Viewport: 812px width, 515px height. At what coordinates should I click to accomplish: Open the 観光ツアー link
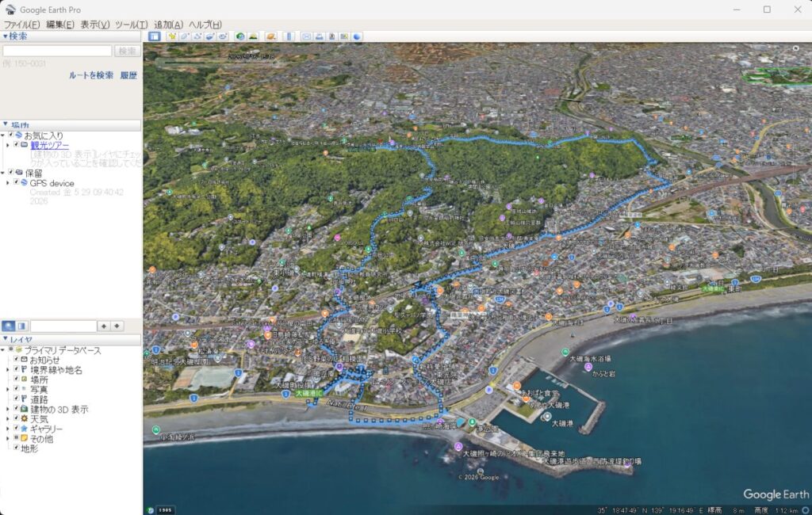[50, 146]
